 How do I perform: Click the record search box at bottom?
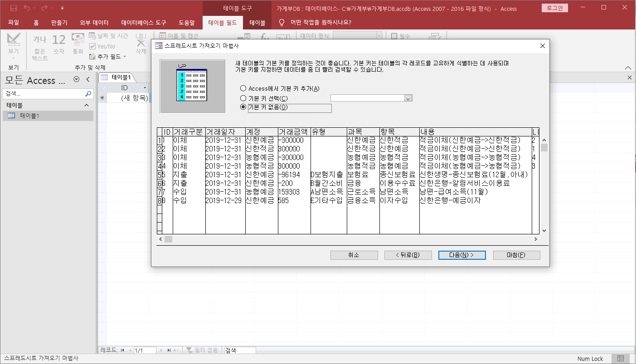coord(240,350)
